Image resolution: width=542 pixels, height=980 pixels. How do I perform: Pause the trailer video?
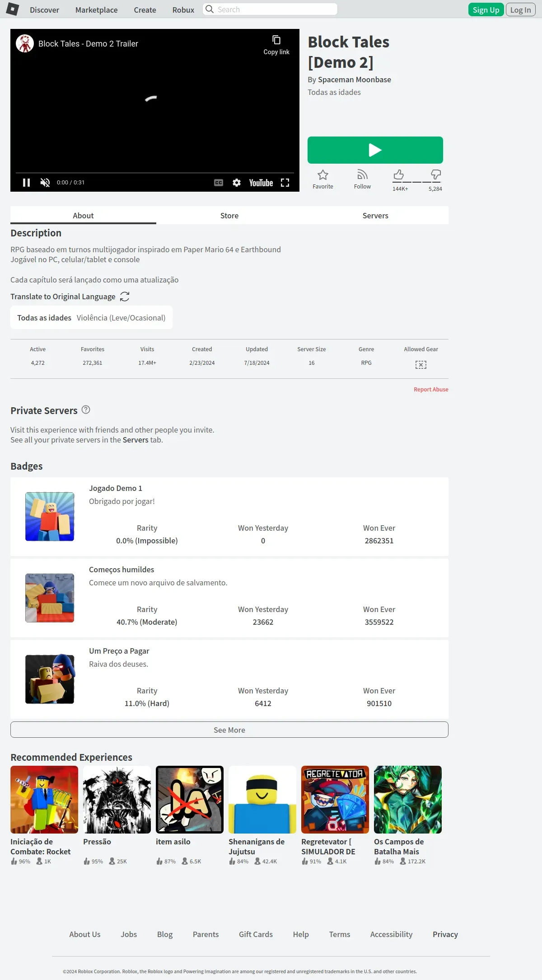click(x=27, y=183)
